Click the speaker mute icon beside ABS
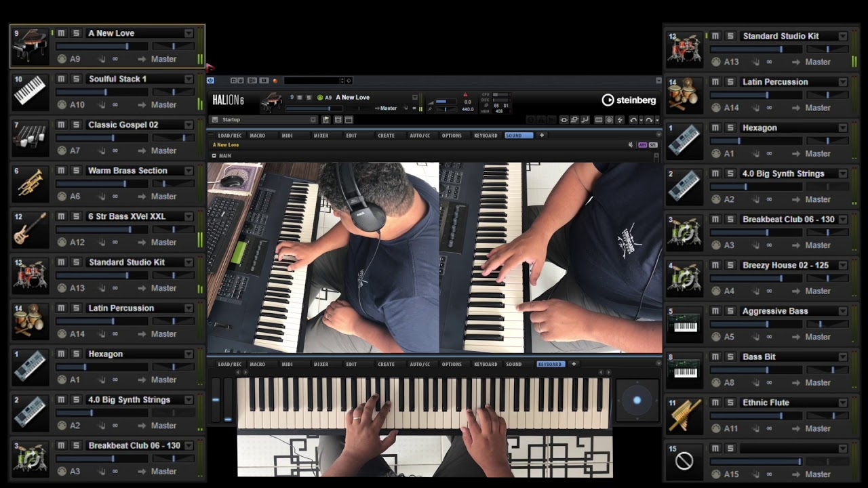The image size is (868, 488). pos(631,145)
